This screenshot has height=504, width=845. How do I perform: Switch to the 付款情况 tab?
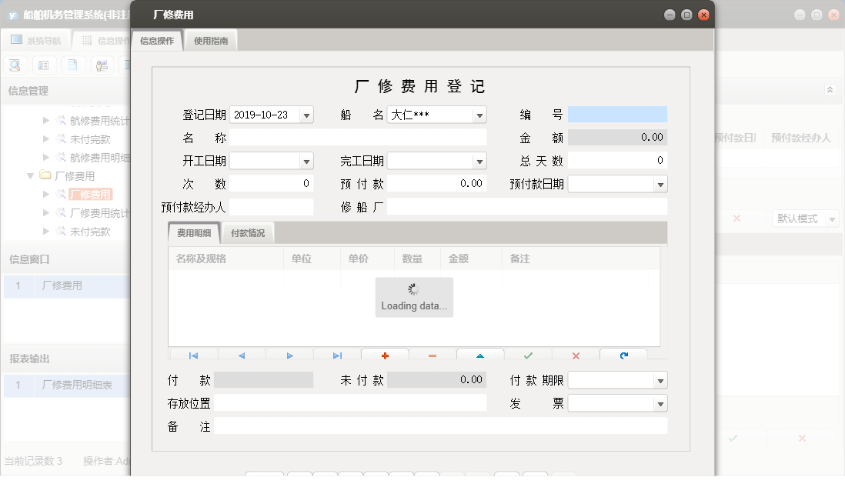(x=247, y=233)
